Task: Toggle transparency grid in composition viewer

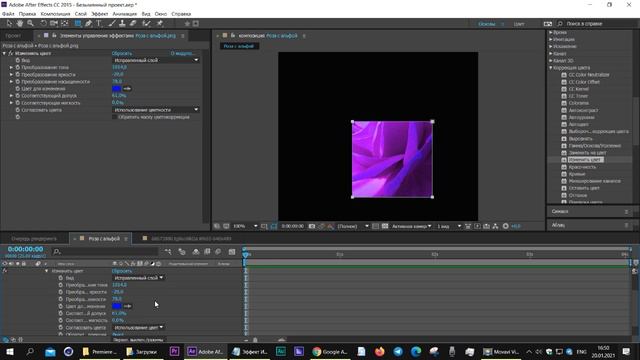Action: [x=385, y=226]
